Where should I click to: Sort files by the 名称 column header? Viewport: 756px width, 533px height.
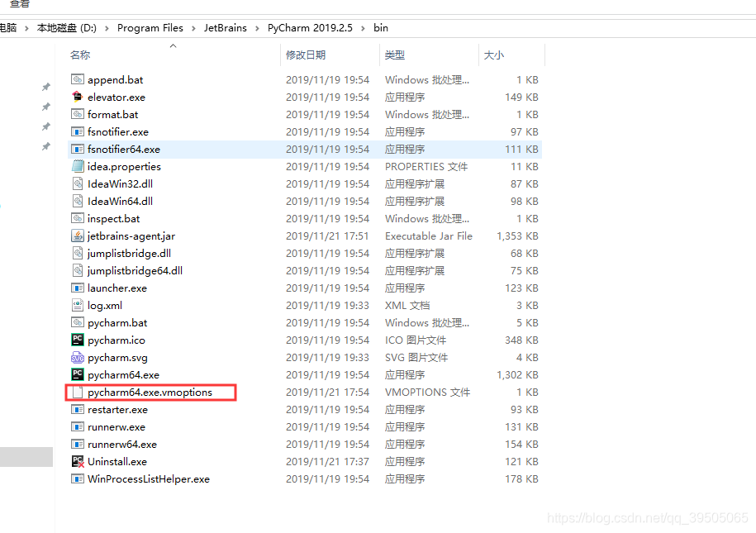coord(80,55)
